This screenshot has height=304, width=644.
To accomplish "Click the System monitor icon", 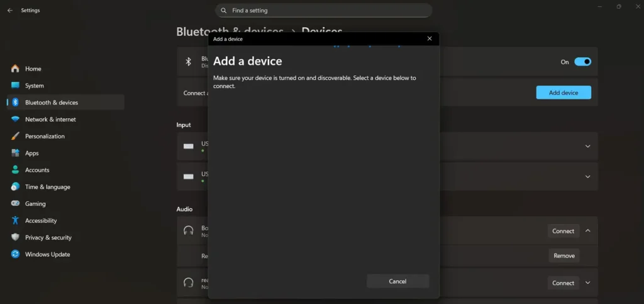I will pos(15,86).
